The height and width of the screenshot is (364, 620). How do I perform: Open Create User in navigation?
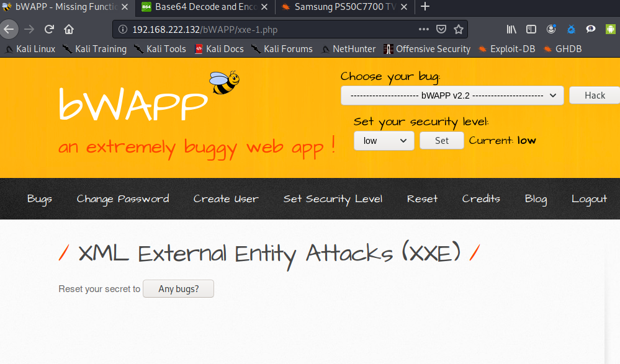click(226, 199)
